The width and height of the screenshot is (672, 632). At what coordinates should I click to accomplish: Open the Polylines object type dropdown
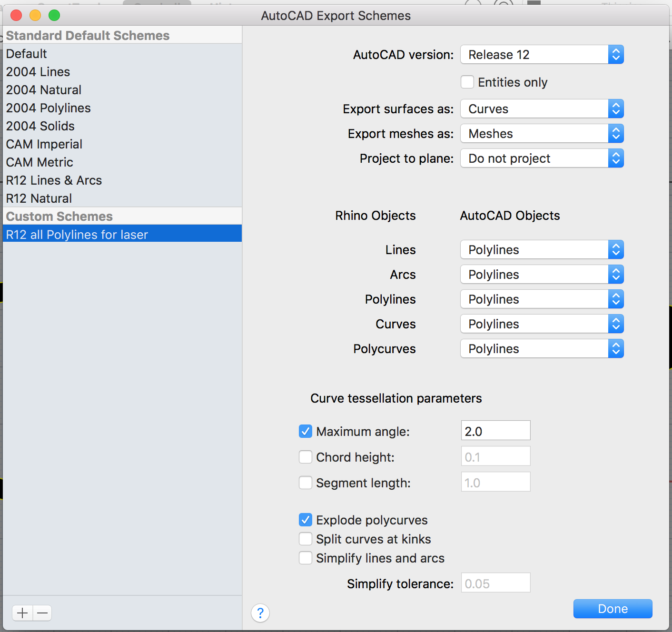click(x=542, y=299)
